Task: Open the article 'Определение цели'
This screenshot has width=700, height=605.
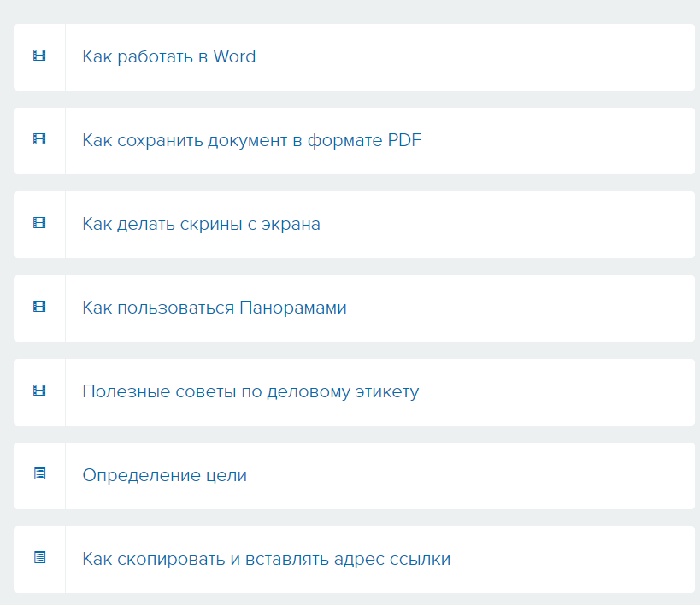Action: pos(164,475)
